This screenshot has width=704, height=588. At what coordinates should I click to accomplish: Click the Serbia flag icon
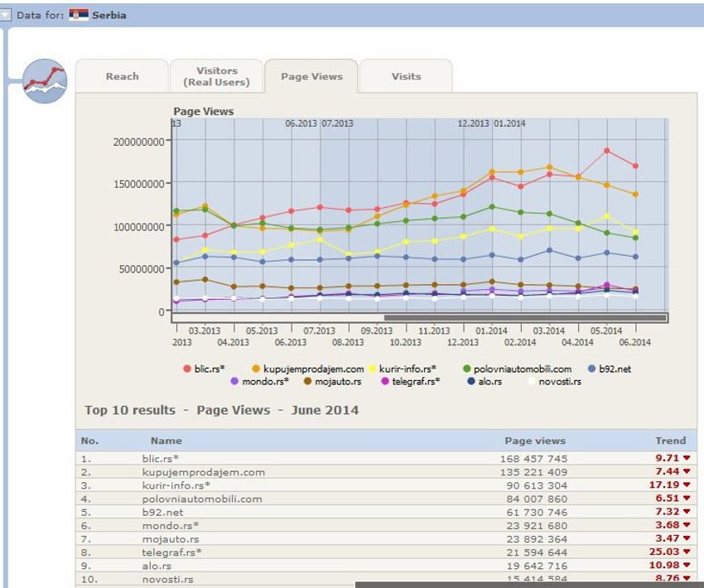[x=79, y=15]
